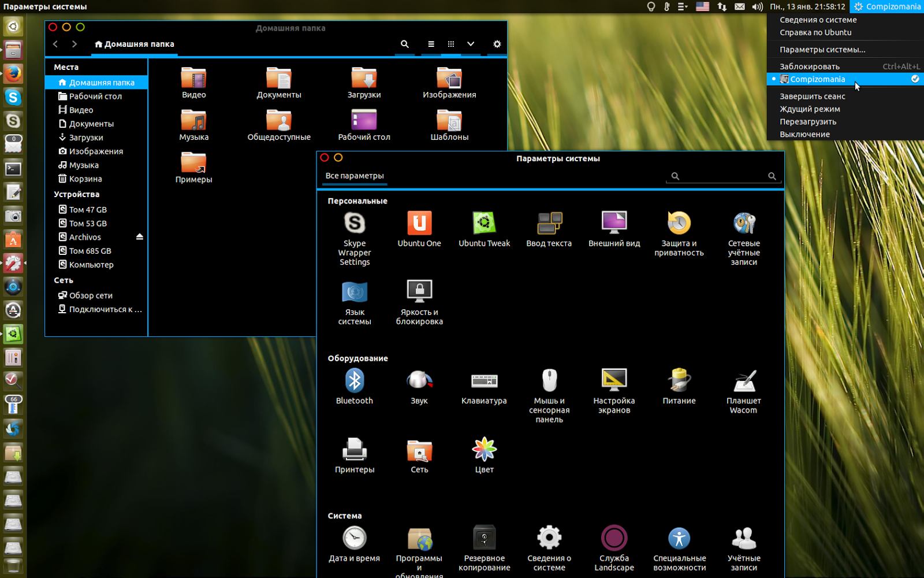Open the Звук sound settings
This screenshot has width=924, height=578.
(x=419, y=387)
